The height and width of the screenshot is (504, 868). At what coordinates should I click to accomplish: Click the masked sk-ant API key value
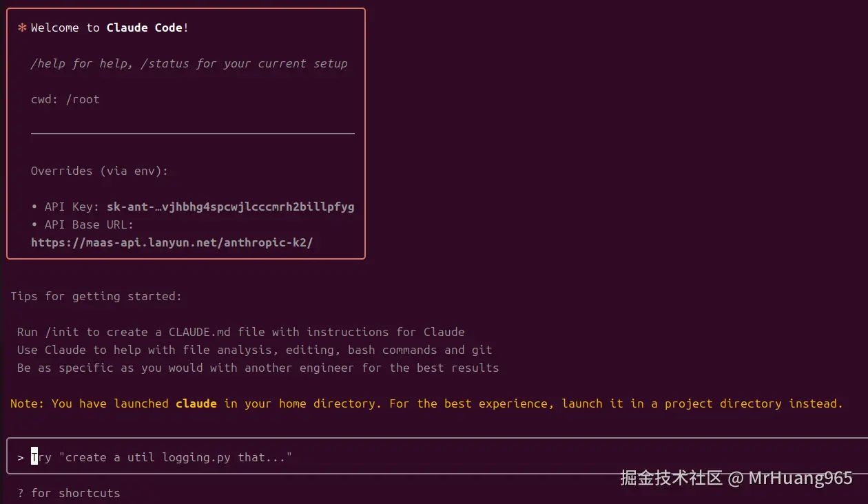point(231,207)
